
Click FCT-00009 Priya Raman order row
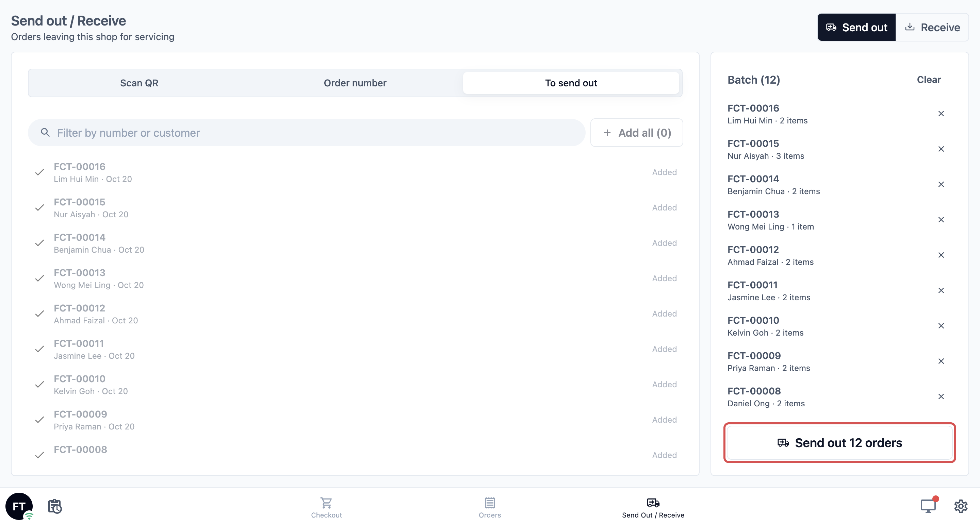pos(355,420)
